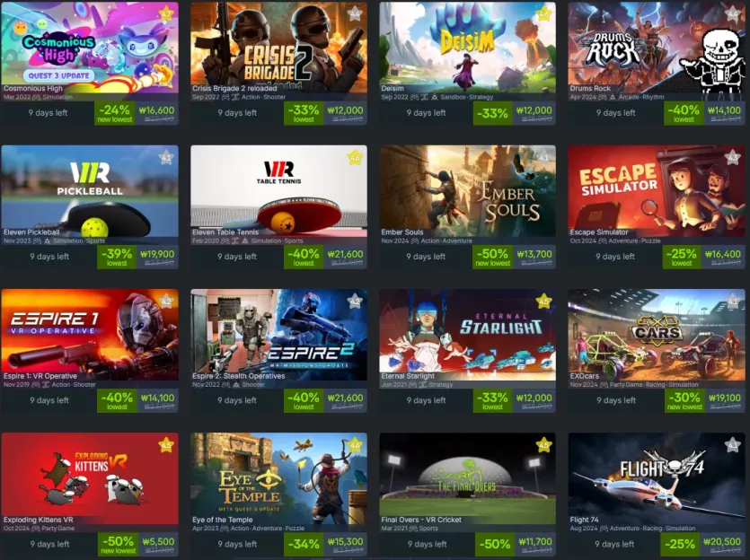Click the ₩5,500 price for Exploding Kittens VR

coord(158,542)
